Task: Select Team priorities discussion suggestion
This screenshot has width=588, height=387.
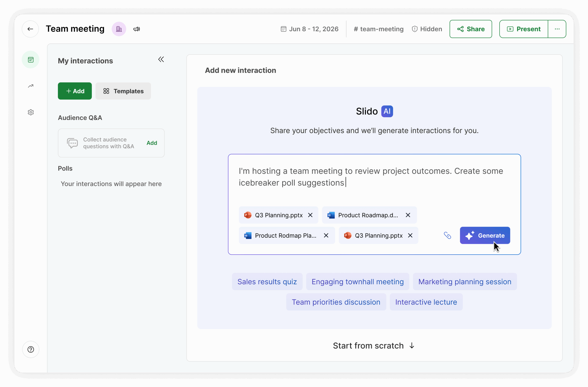Action: [x=336, y=302]
